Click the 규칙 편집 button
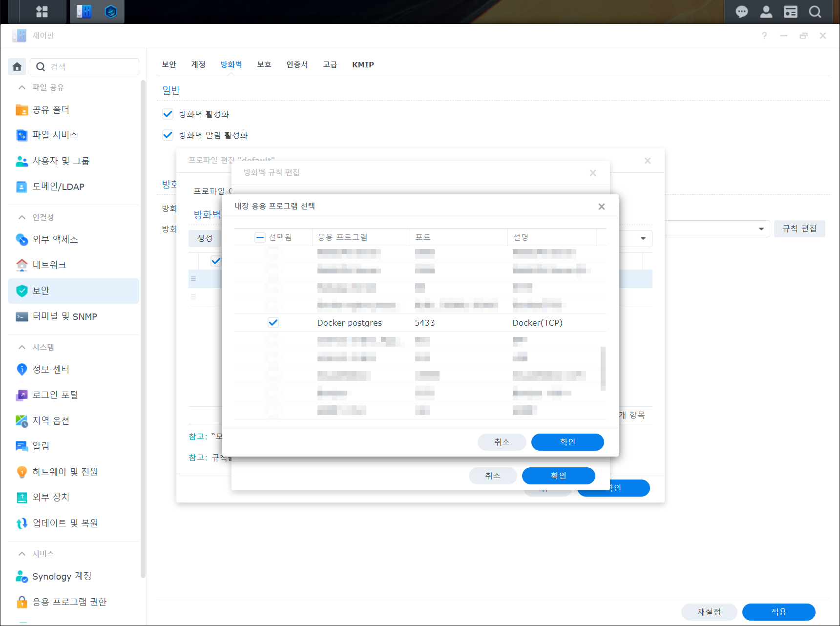The width and height of the screenshot is (840, 626). [799, 229]
